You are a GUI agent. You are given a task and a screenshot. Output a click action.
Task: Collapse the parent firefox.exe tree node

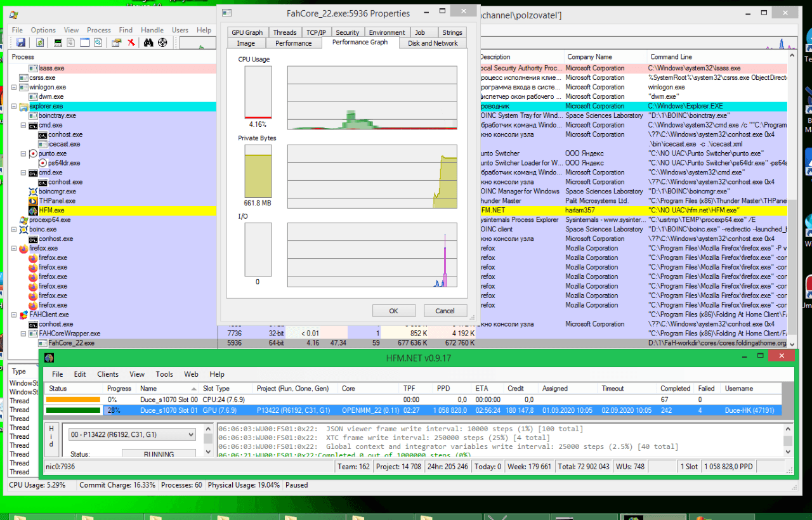[x=15, y=249]
